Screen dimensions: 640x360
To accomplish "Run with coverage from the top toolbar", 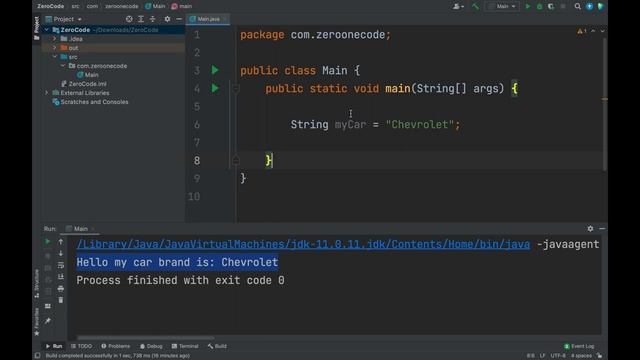I will 551,6.
